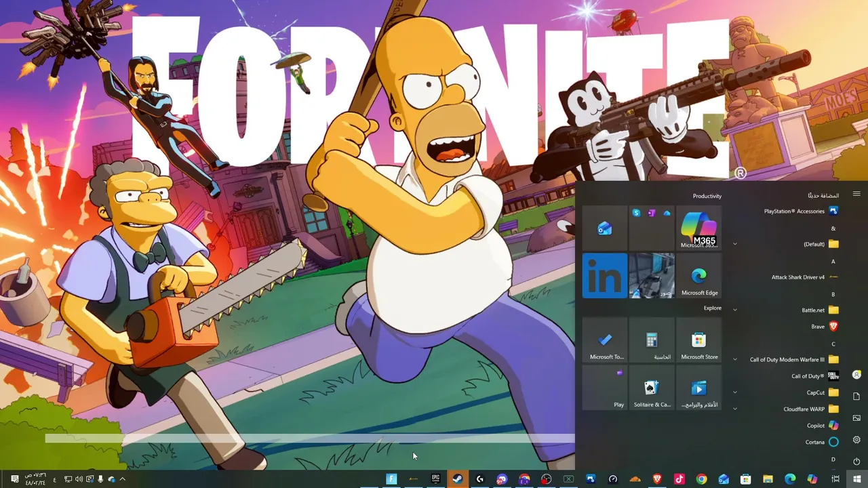The image size is (868, 488).
Task: Launch Cortana from the app list
Action: (787, 442)
